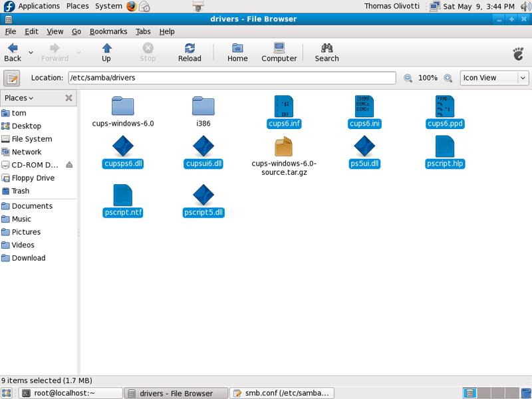
Task: Select the pscript.ntf file icon
Action: coord(123,195)
